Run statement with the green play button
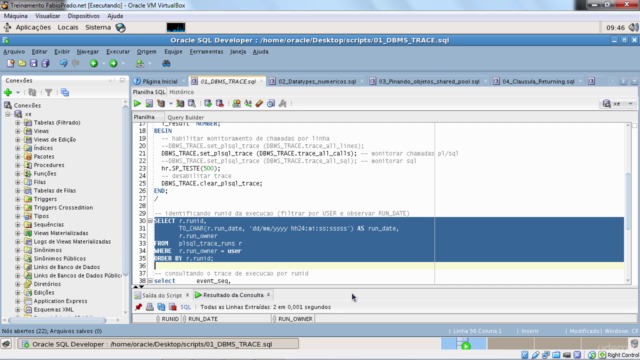 click(x=137, y=104)
